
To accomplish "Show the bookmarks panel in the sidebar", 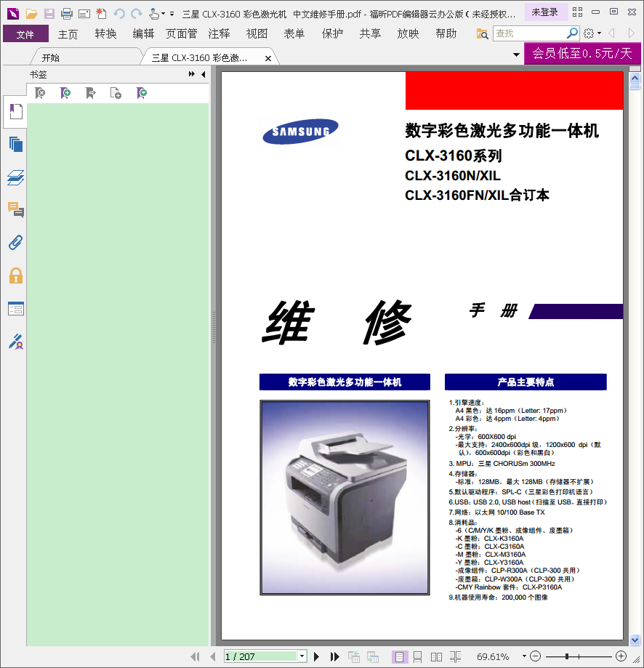I will pyautogui.click(x=15, y=112).
